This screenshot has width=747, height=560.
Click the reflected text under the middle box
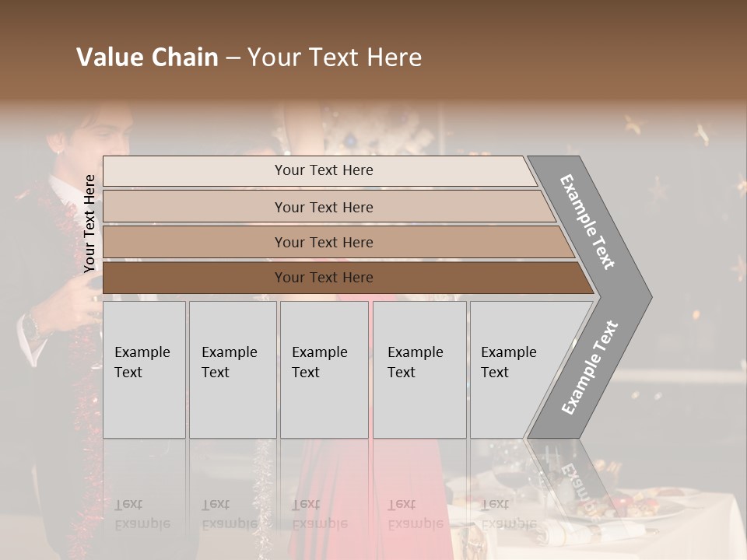tap(320, 513)
